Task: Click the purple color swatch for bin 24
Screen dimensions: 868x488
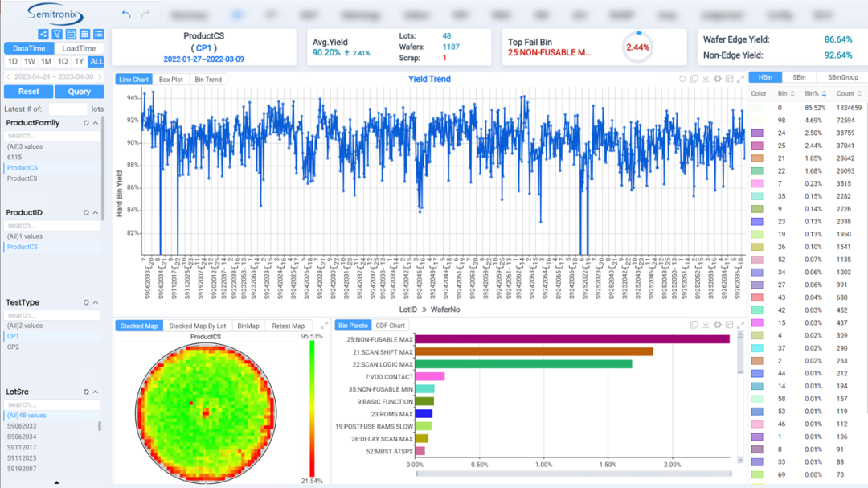Action: click(x=757, y=133)
